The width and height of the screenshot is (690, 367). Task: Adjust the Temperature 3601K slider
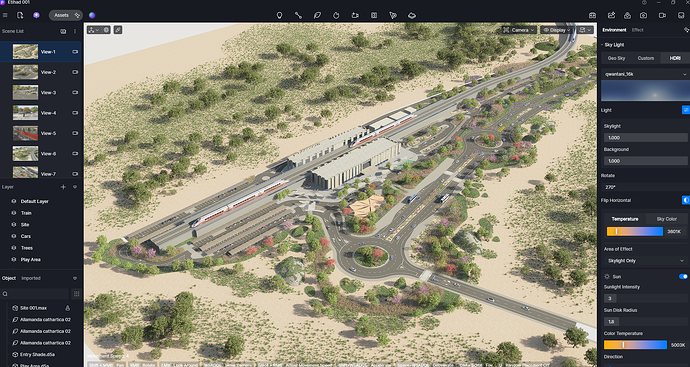coord(635,231)
